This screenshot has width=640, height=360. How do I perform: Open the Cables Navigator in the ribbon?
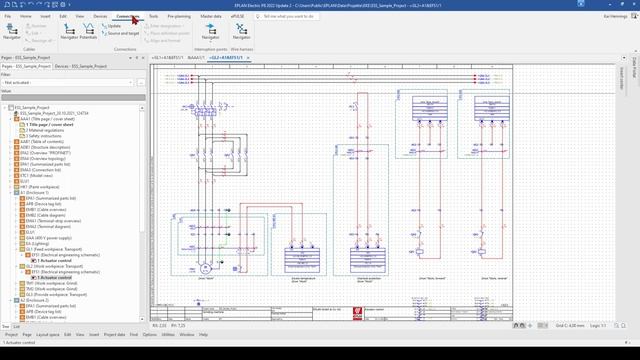[11, 31]
